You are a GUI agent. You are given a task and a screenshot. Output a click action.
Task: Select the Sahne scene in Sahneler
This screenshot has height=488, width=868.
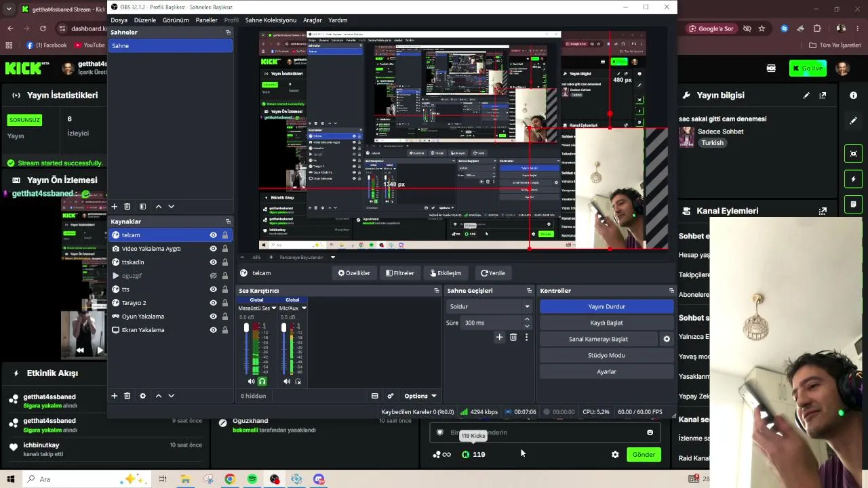171,46
